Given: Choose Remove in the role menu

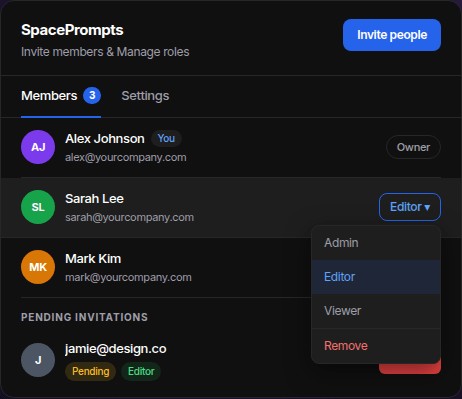Looking at the screenshot, I should 376,346.
